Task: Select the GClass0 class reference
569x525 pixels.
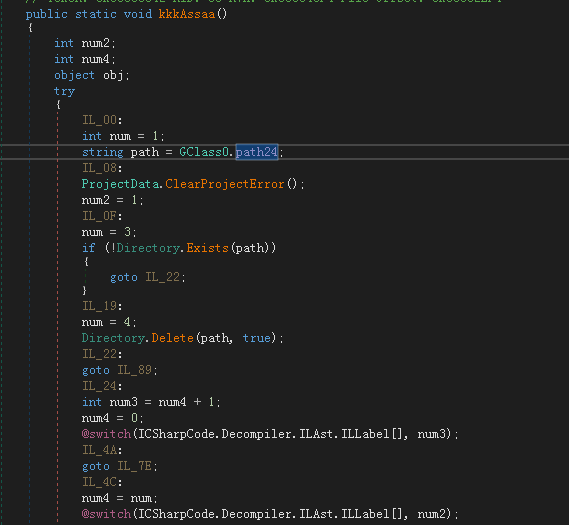Action: click(x=204, y=152)
